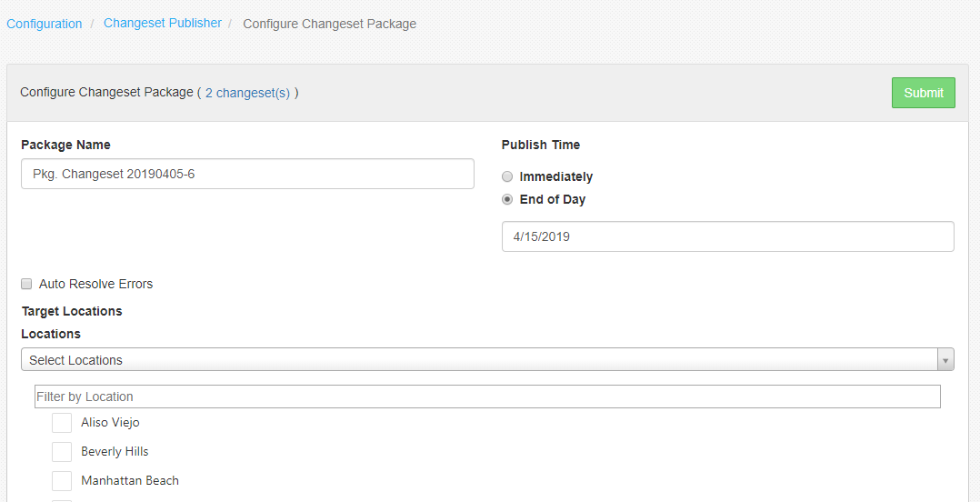Open the 2 changeset(s) link
This screenshot has width=980, height=502.
pyautogui.click(x=247, y=93)
